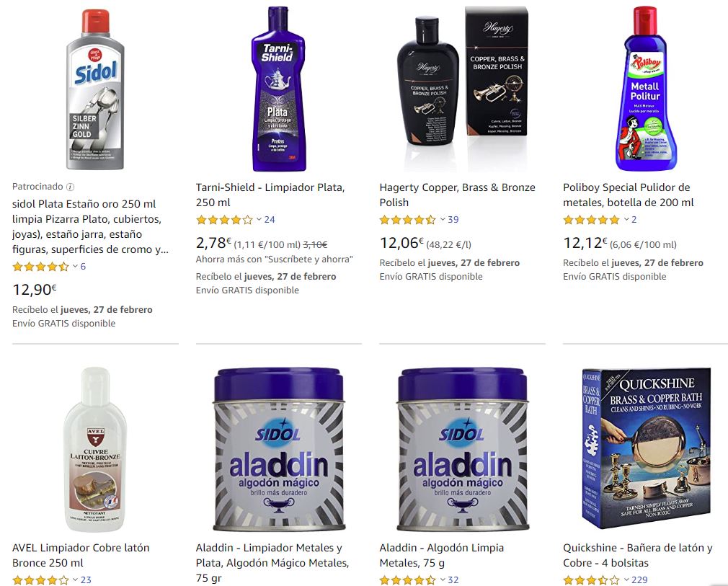
Task: Expand rating chevron for sidol Plata
Action: pos(75,267)
